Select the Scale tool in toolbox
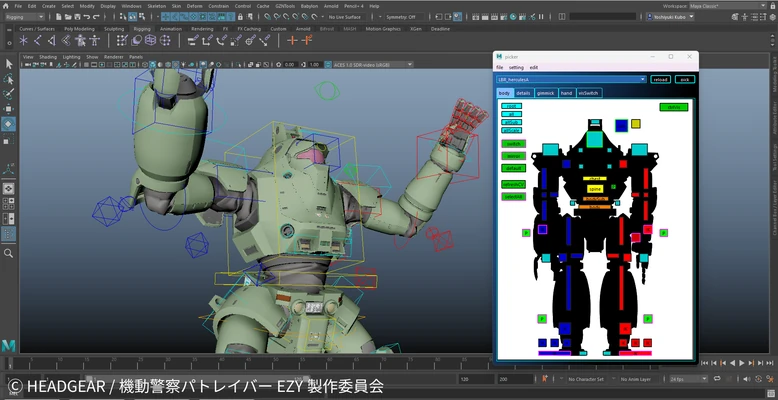The height and width of the screenshot is (400, 778). [x=8, y=140]
